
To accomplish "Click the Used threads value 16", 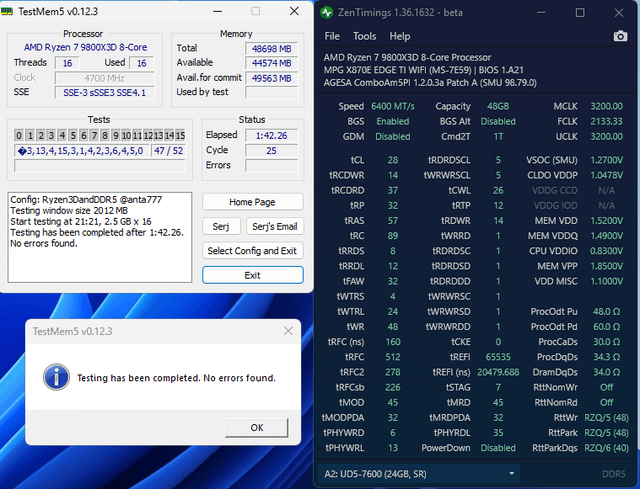I will (141, 63).
